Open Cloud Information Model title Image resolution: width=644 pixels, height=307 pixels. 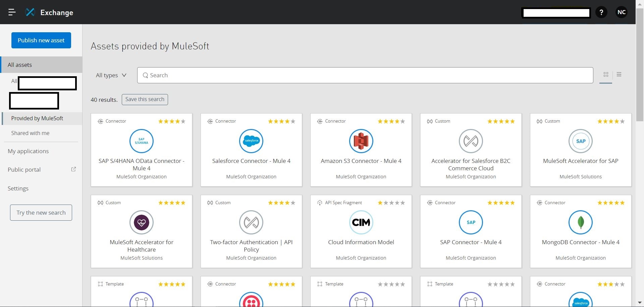tap(361, 242)
